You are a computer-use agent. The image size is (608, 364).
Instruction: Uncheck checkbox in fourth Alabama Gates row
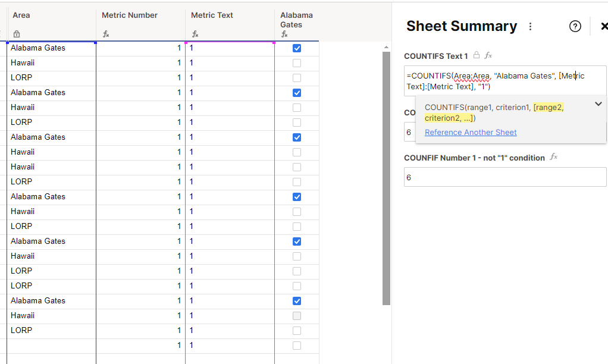tap(297, 197)
